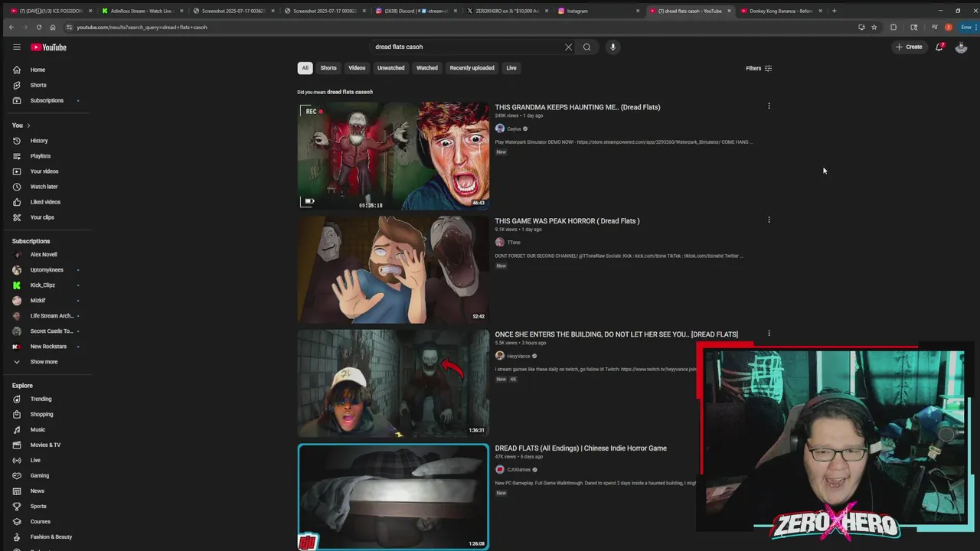Click the YouTube logo

(48, 47)
